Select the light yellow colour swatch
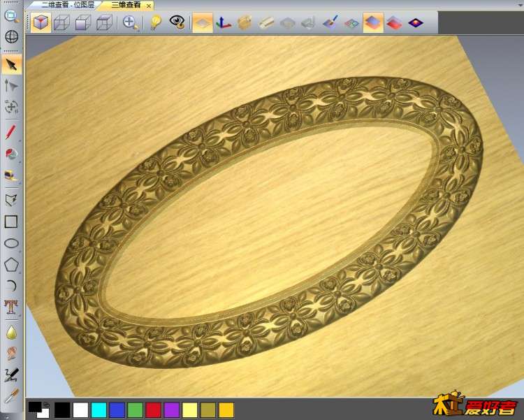The image size is (524, 420). 190,410
